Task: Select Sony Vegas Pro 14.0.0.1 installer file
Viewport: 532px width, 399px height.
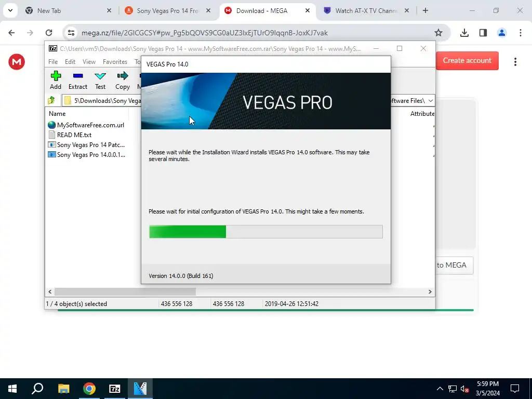Action: coord(87,155)
